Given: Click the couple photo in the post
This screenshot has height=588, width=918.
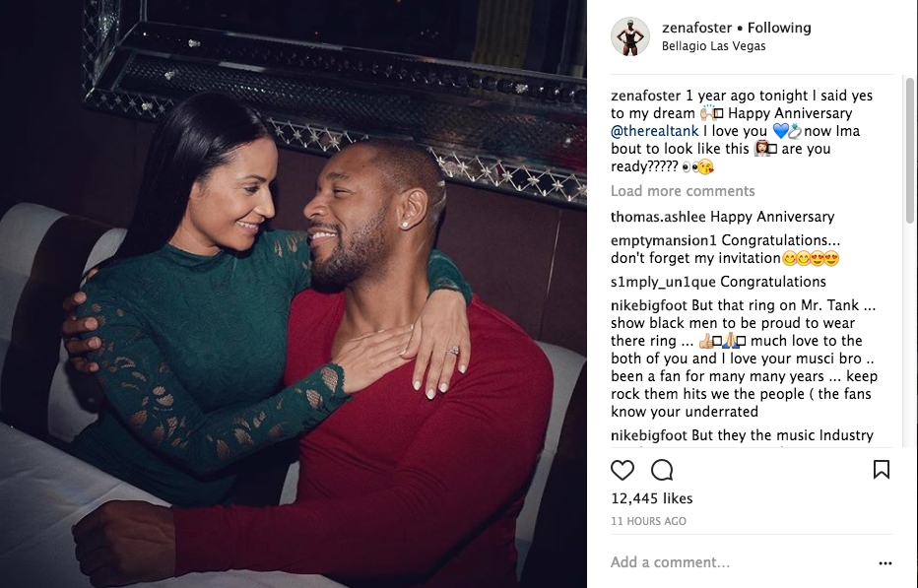Looking at the screenshot, I should pos(294,294).
